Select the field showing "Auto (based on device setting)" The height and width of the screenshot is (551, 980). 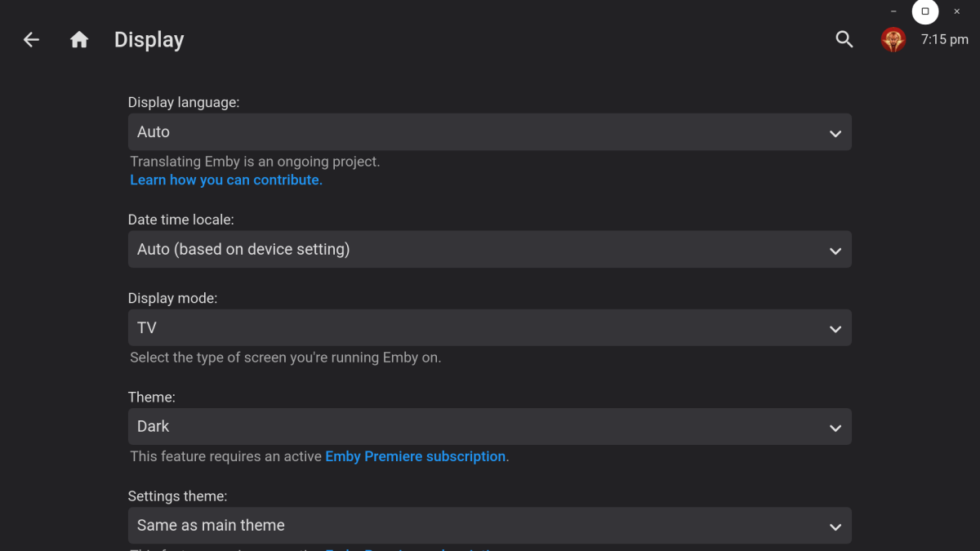pyautogui.click(x=490, y=249)
